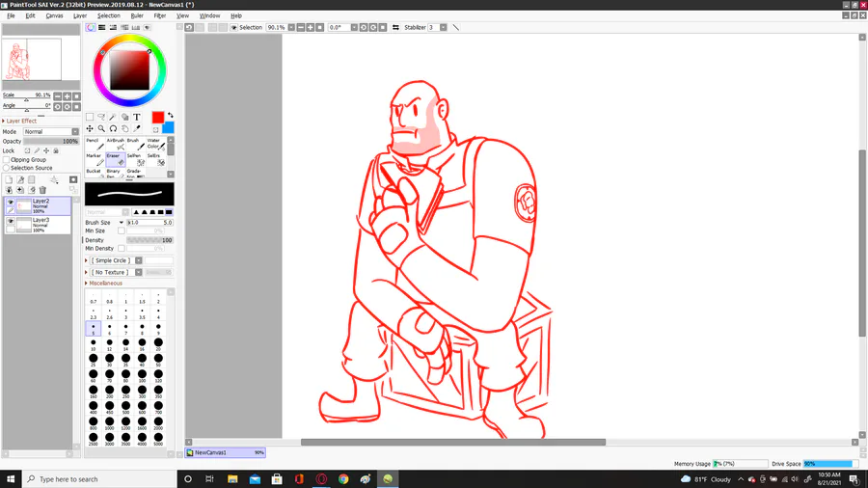Open the No Texture dropdown
This screenshot has height=488, width=868.
click(138, 272)
